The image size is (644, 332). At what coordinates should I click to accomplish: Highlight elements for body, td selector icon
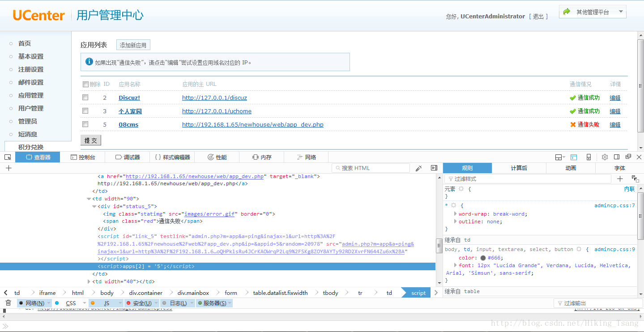coord(579,249)
